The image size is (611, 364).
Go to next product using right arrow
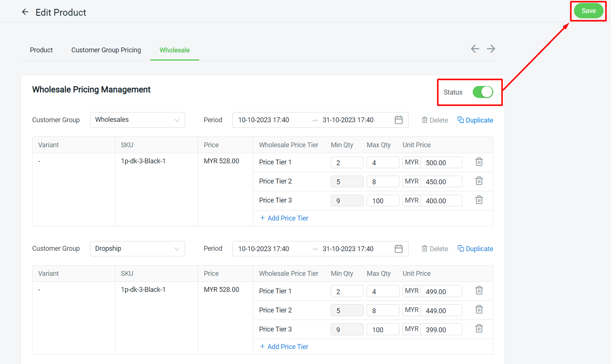(x=491, y=49)
